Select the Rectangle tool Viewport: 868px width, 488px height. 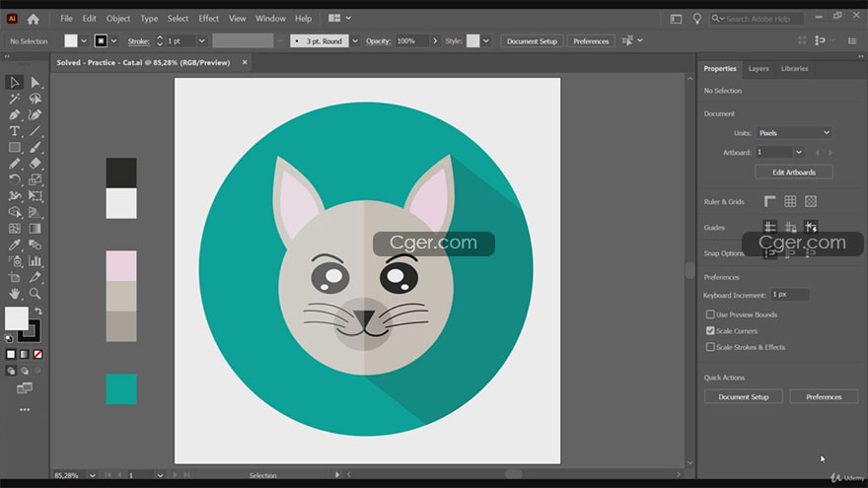[15, 147]
